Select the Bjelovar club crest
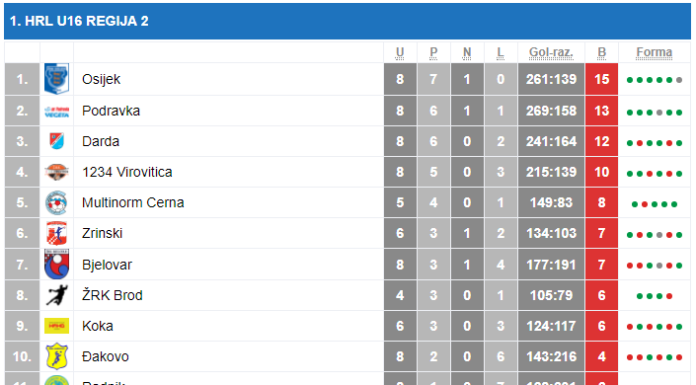Screen dimensions: 696x385 click(57, 264)
